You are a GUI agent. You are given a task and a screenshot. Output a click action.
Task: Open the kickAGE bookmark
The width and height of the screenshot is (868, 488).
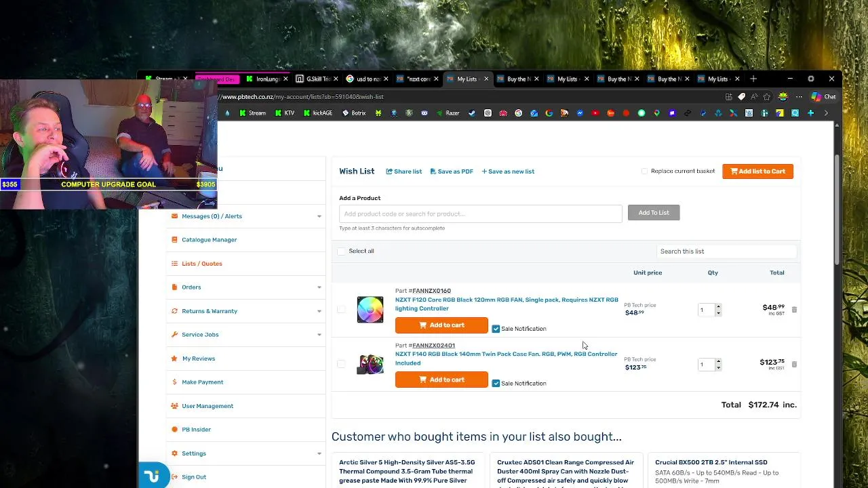pos(318,113)
